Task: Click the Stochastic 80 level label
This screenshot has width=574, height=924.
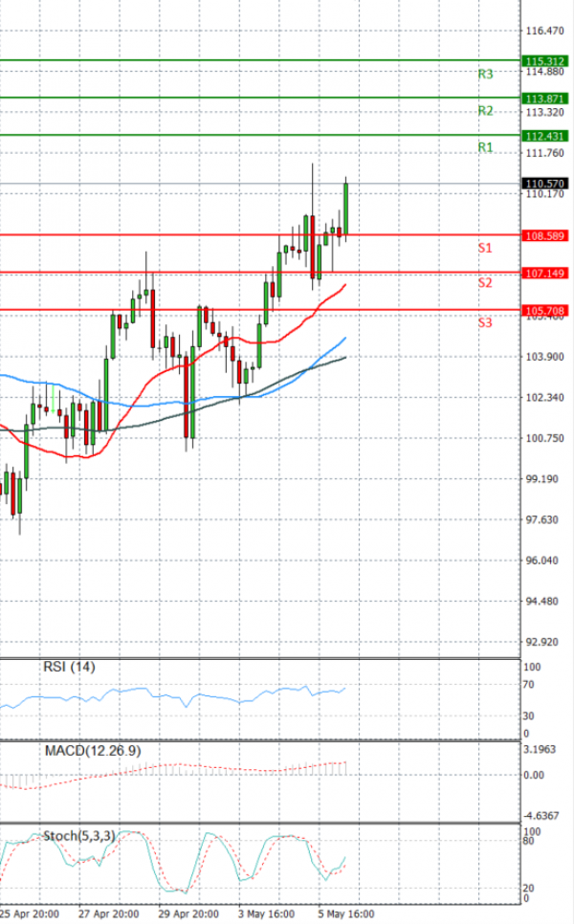Action: pos(529,841)
